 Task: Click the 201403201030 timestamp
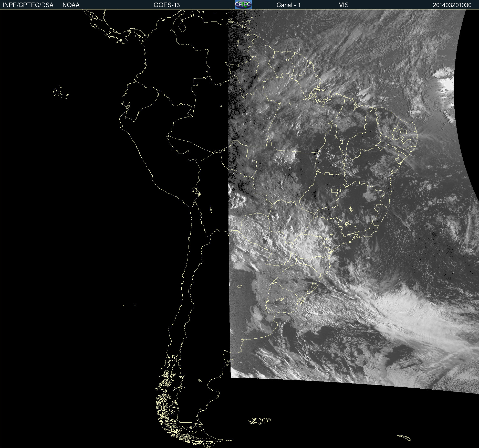[x=452, y=5]
